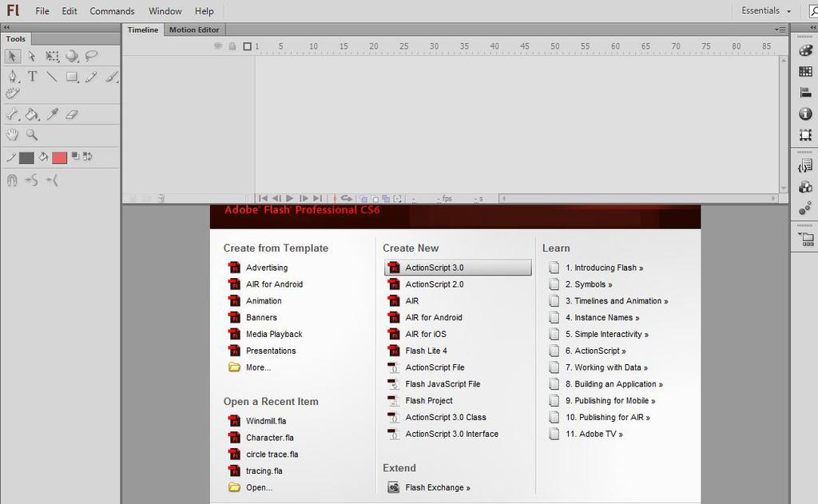The width and height of the screenshot is (818, 504).
Task: Select the Text tool
Action: coord(32,77)
